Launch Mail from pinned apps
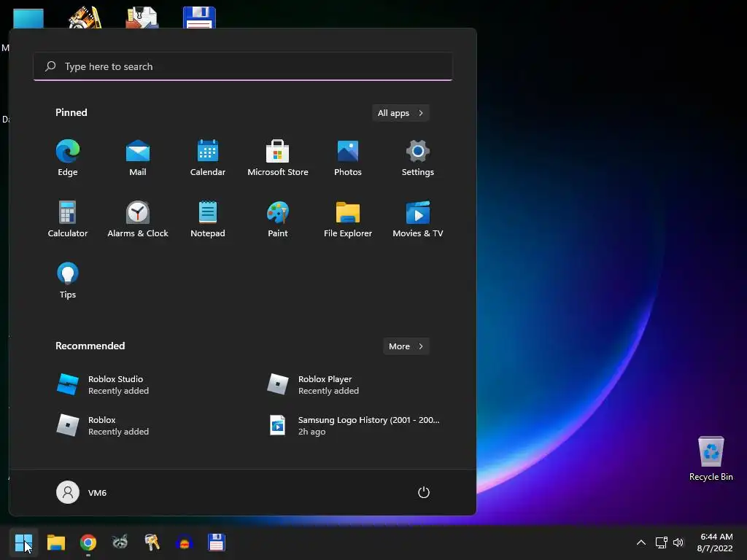 click(138, 158)
